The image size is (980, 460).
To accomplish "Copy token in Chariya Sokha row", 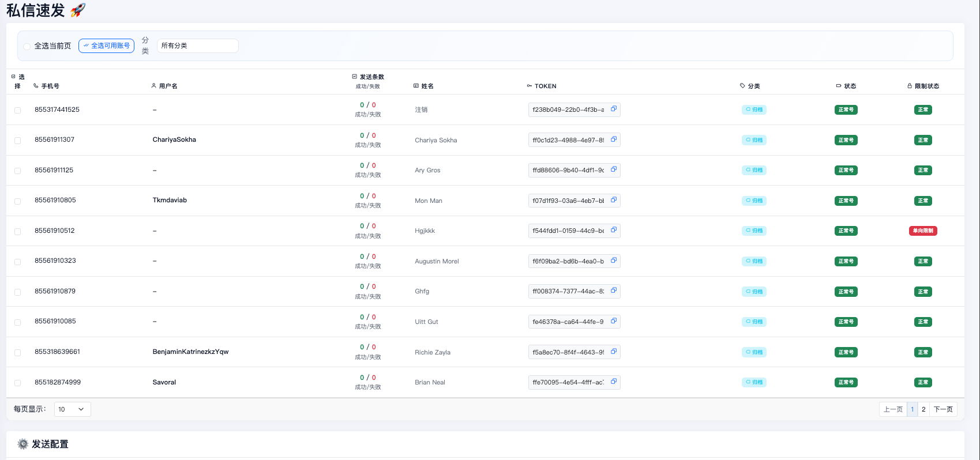I will click(614, 139).
